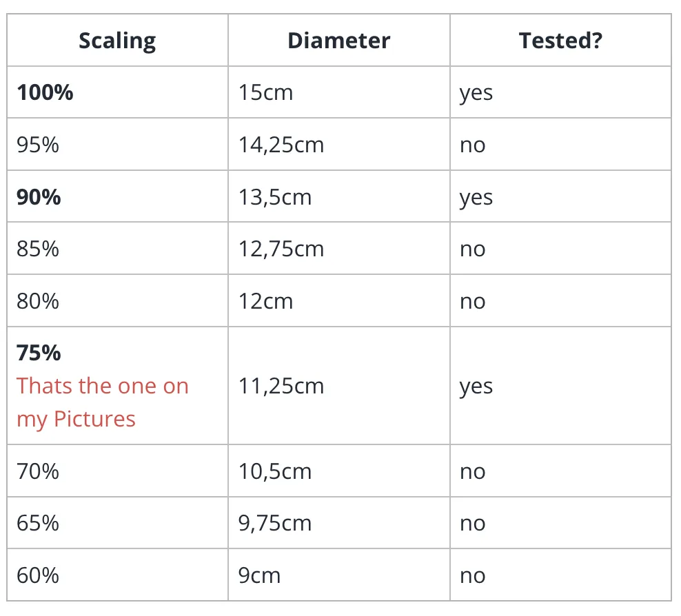This screenshot has width=681, height=616.
Task: Click the 11,25cm diameter value
Action: [x=281, y=386]
